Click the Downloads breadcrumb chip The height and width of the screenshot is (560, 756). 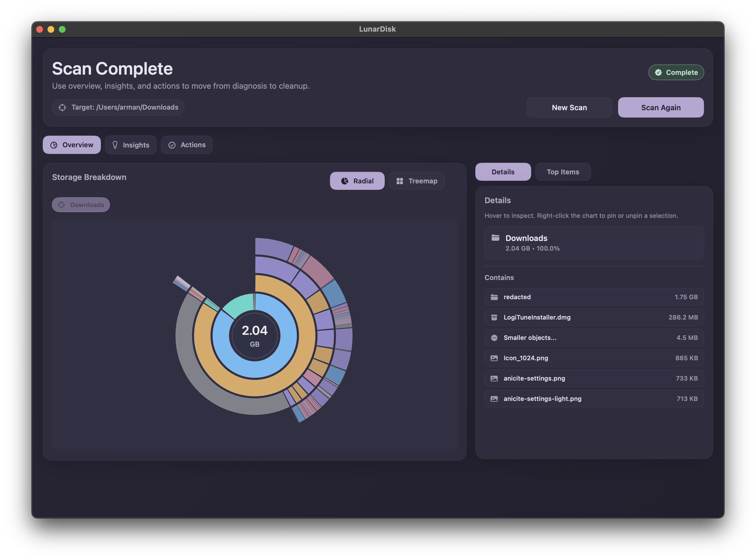(x=81, y=205)
